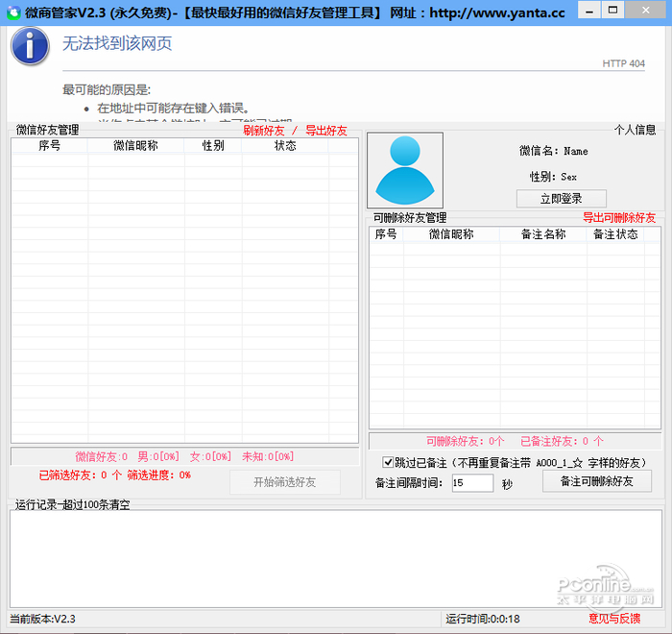Screen dimensions: 672x634
Task: Click 序号 header in deletable friends table
Action: coord(386,234)
